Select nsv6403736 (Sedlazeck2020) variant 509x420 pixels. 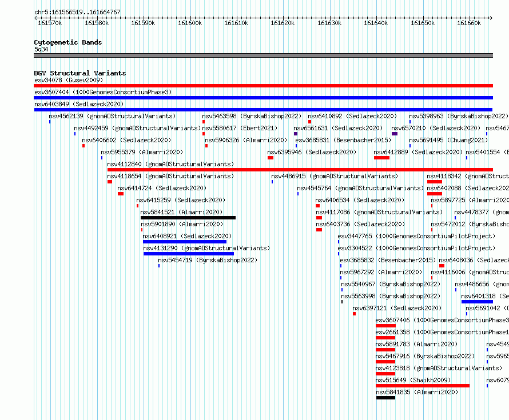click(360, 224)
